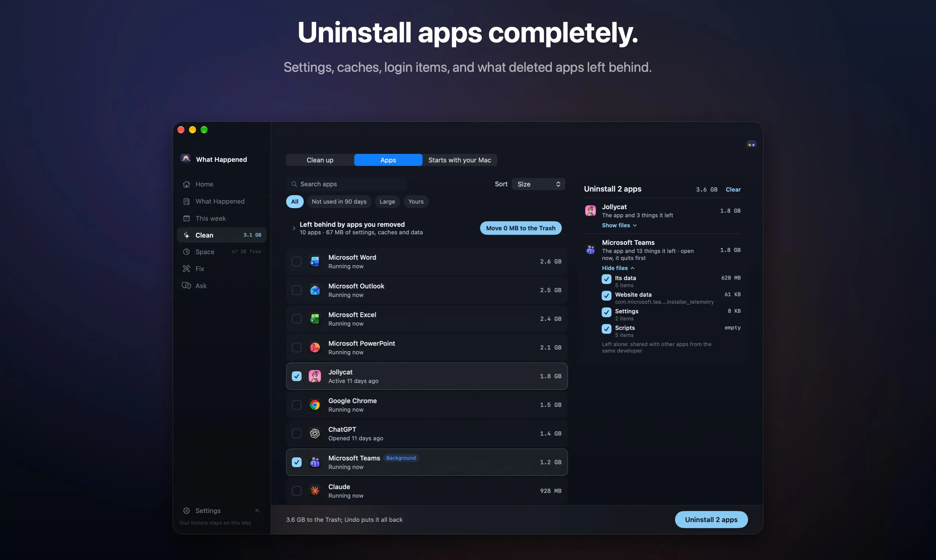Click the What Happened document icon in sidebar
Image resolution: width=936 pixels, height=560 pixels.
pos(186,201)
